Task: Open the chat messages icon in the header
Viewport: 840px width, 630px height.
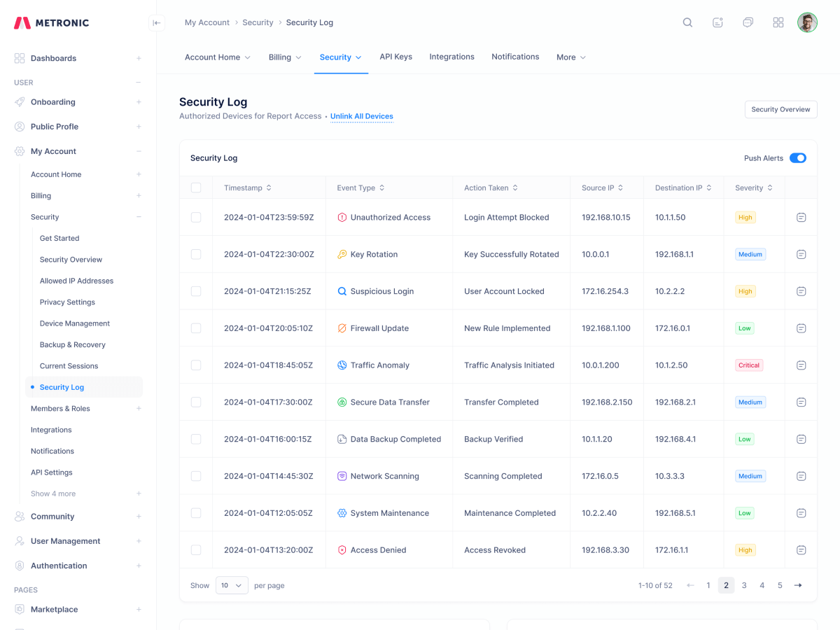Action: click(x=748, y=22)
